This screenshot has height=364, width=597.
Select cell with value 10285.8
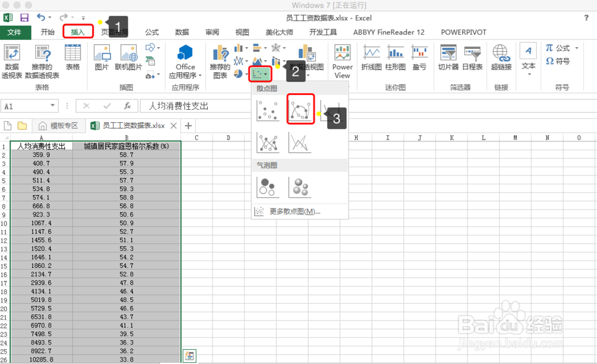click(x=42, y=359)
